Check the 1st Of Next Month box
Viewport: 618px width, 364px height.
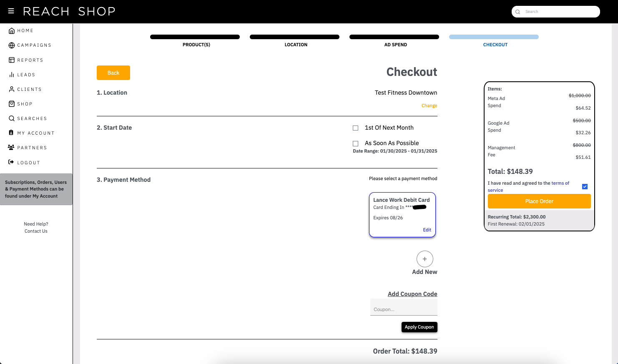pos(356,128)
